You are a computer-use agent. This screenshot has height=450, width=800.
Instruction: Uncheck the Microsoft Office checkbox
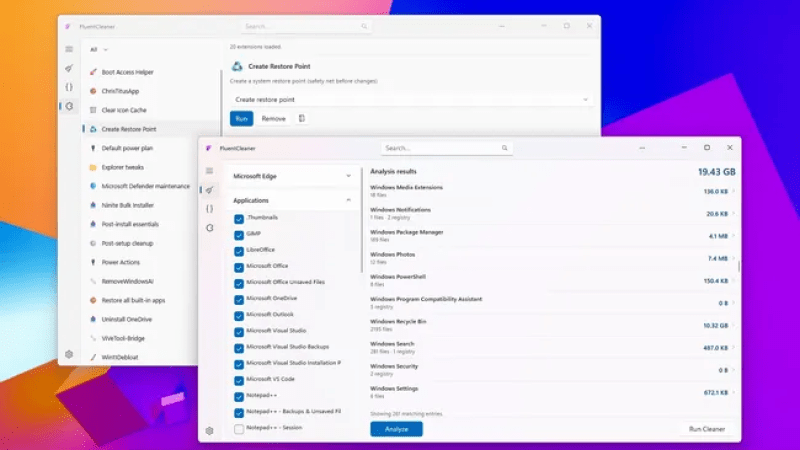click(x=239, y=267)
